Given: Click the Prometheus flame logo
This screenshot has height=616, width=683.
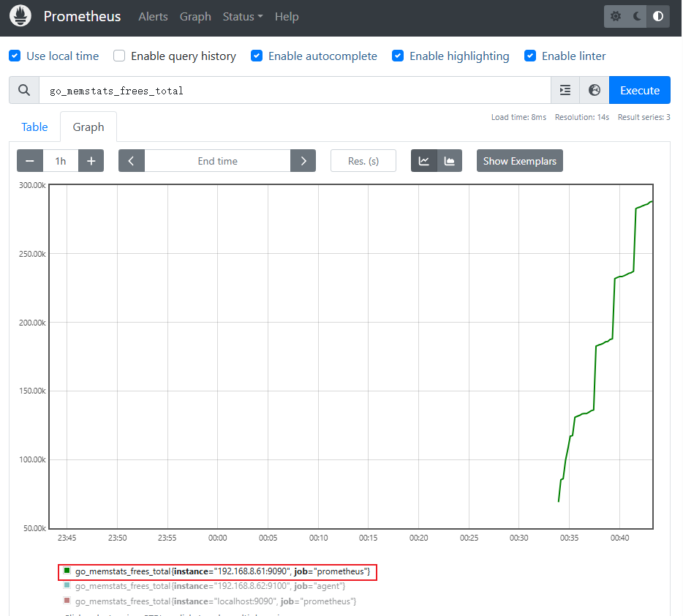Looking at the screenshot, I should (20, 16).
